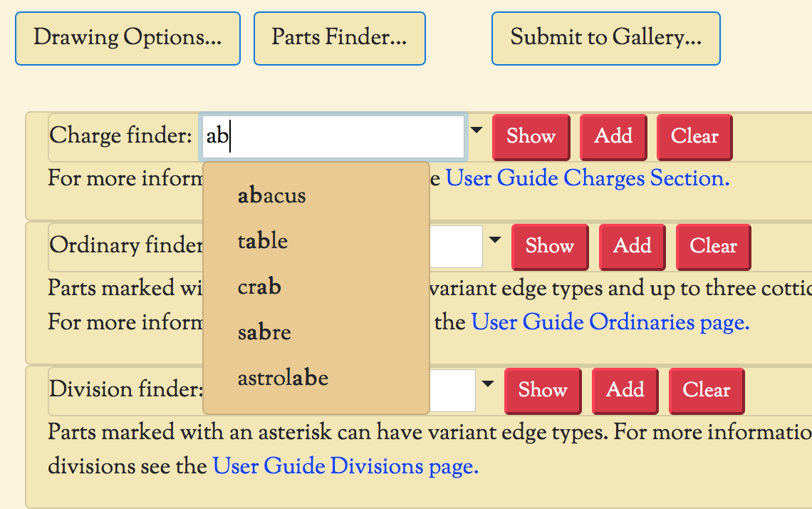Add the ordinary from Ordinary finder

pos(633,247)
